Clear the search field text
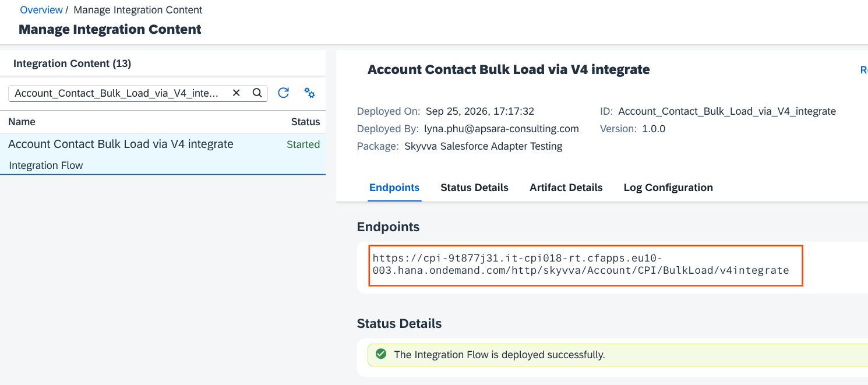 [x=237, y=93]
